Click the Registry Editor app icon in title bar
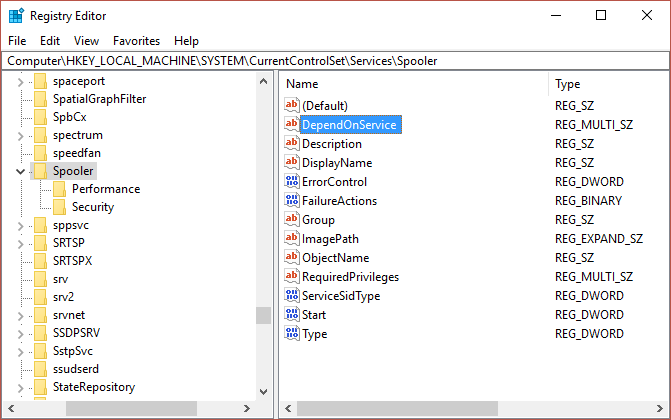 coord(15,15)
